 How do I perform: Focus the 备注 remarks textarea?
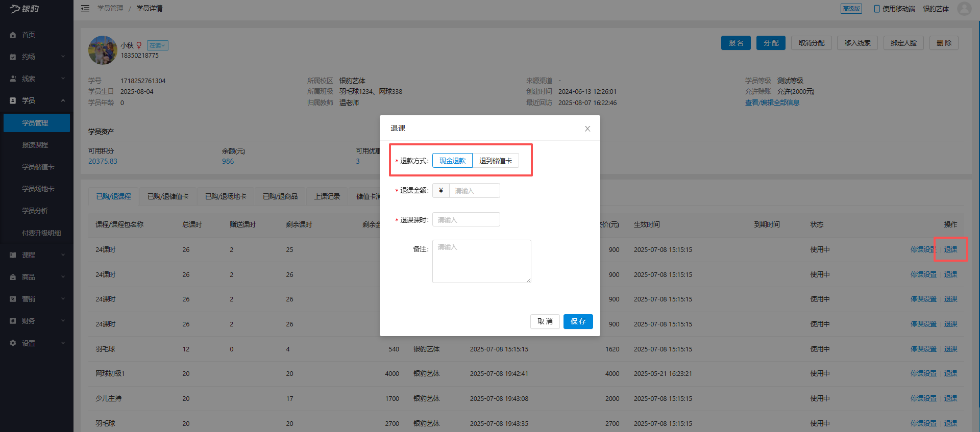tap(482, 261)
